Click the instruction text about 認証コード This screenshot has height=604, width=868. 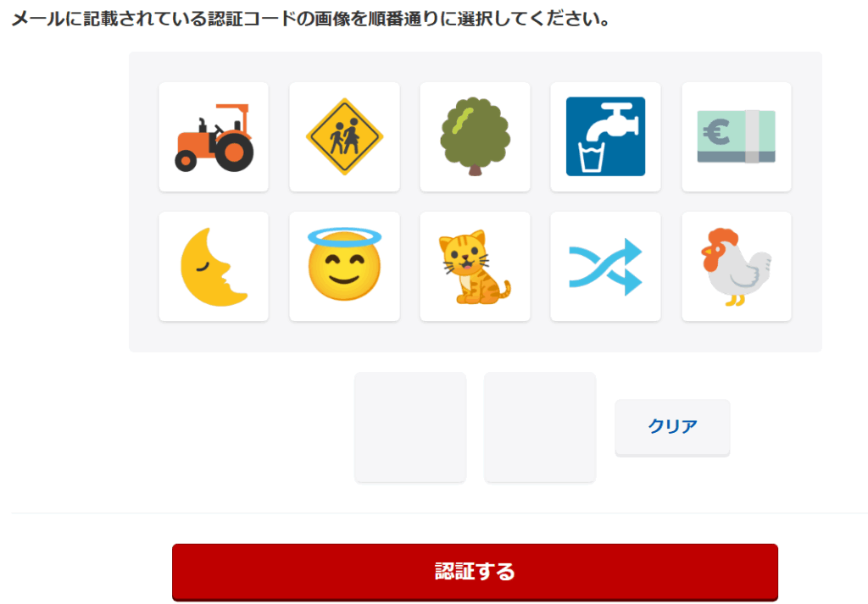pos(311,19)
